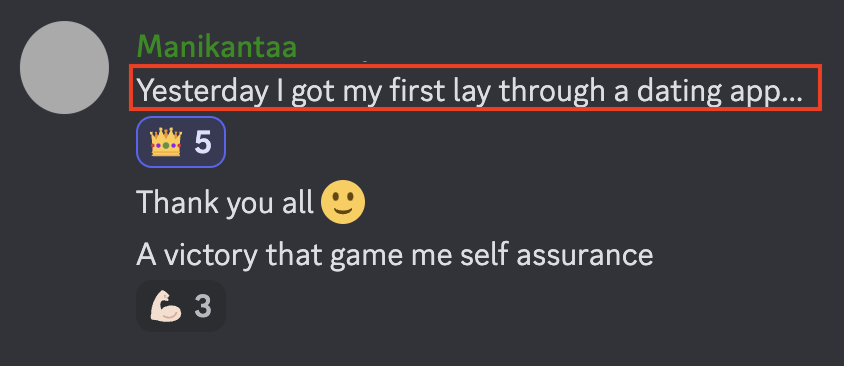844x366 pixels.
Task: Click the word 'Yesterday' in the first message
Action: tap(202, 92)
